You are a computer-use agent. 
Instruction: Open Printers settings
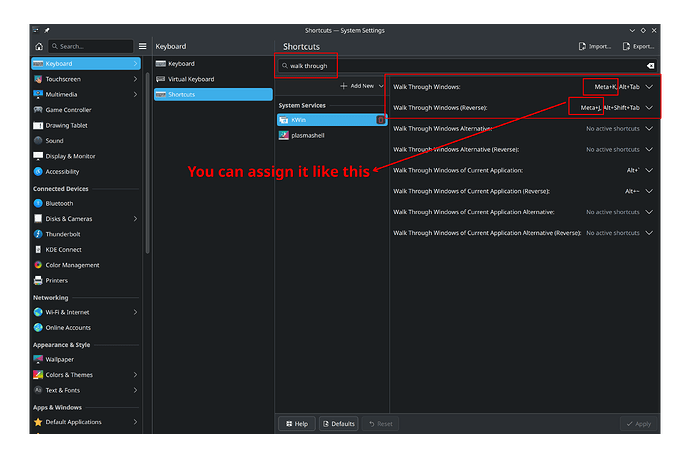(x=86, y=280)
